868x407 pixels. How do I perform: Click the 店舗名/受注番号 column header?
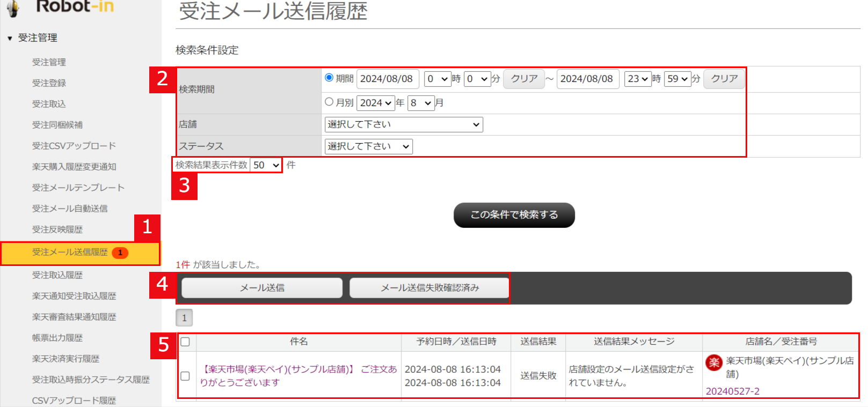click(x=781, y=342)
